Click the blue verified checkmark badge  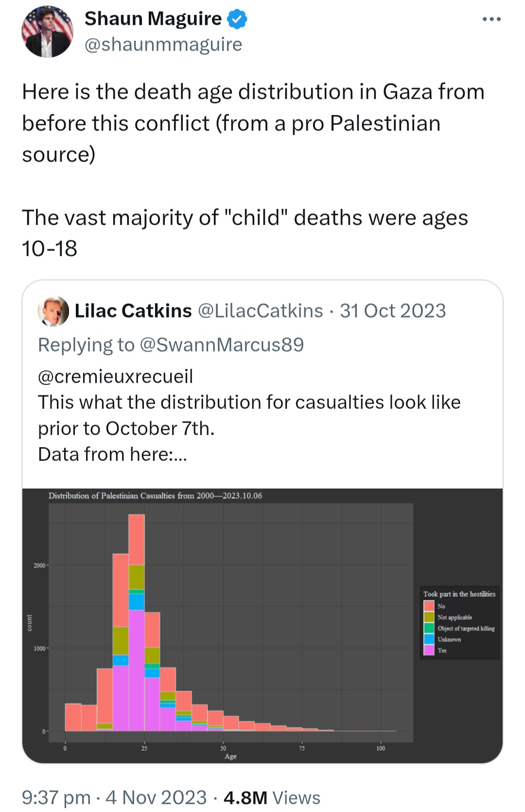pos(237,19)
